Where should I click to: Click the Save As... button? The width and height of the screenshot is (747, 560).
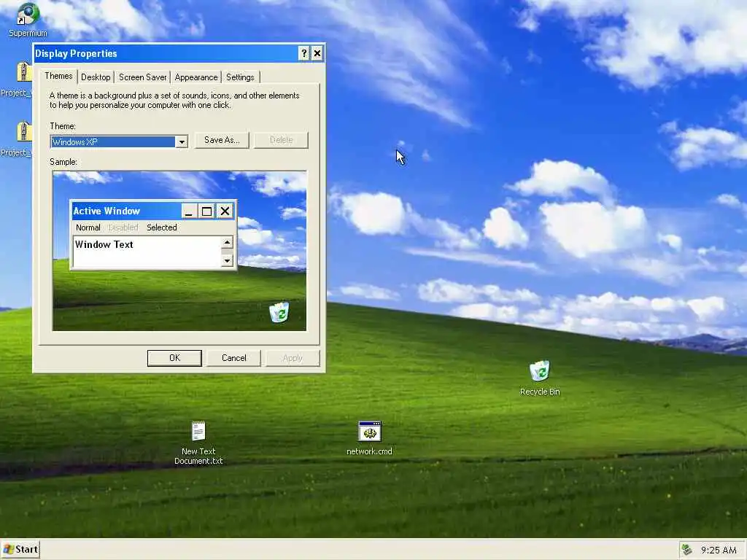[x=222, y=140]
